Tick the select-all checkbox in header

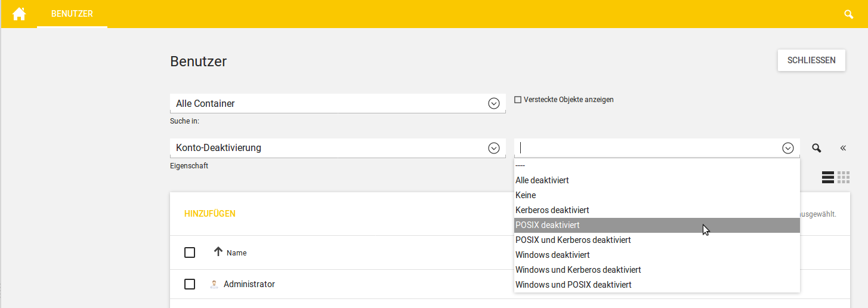(x=190, y=252)
